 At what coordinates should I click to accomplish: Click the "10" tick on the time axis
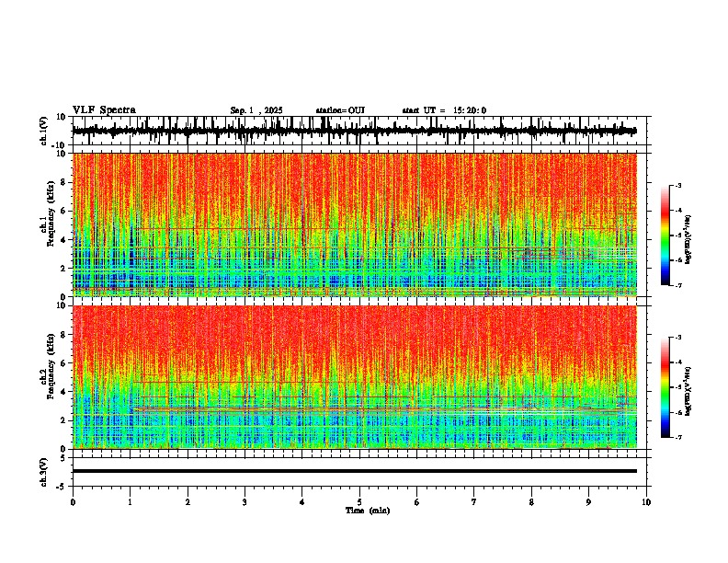pos(646,502)
